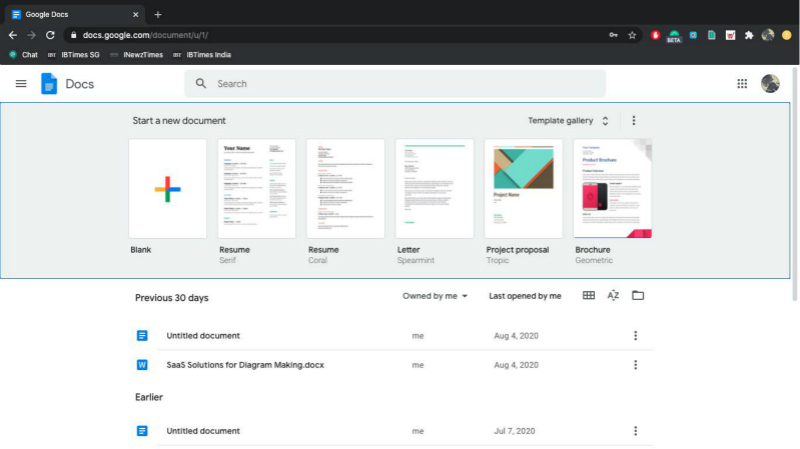Open the Owned by me dropdown
Viewport: 800px width, 449px height.
[x=435, y=296]
